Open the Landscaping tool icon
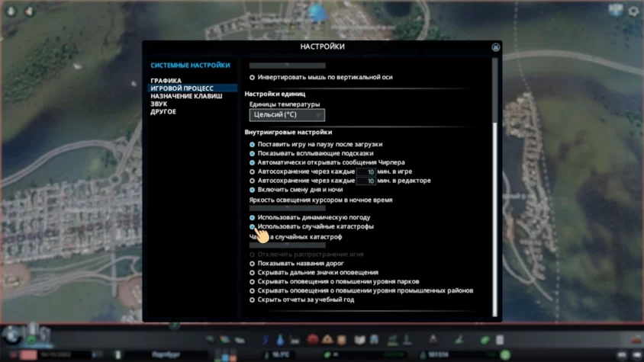The width and height of the screenshot is (644, 362). pos(459,340)
